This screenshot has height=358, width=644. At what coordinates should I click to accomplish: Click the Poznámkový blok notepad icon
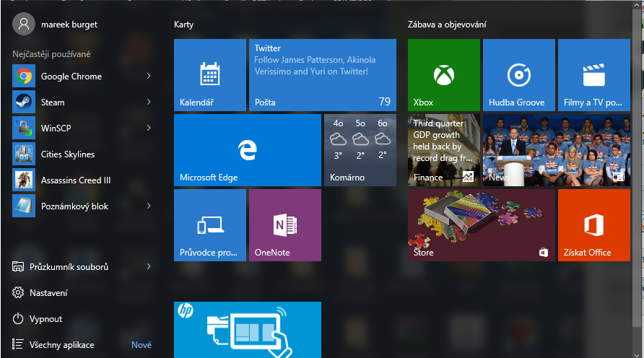pos(24,206)
